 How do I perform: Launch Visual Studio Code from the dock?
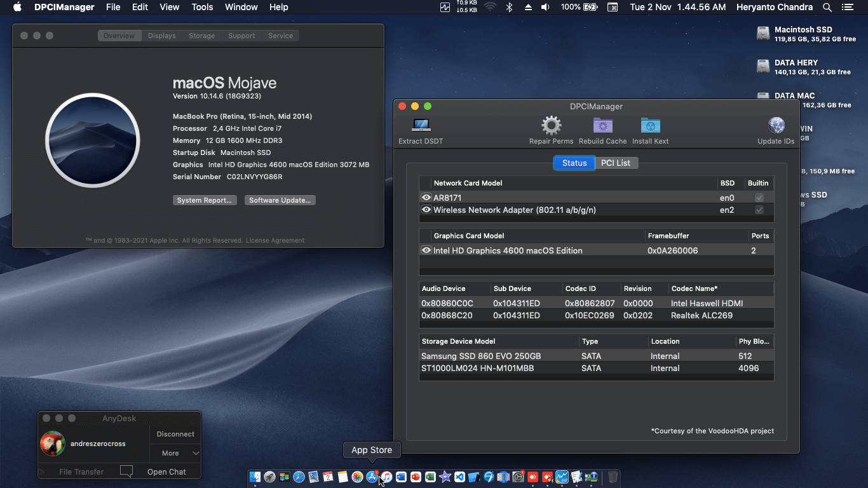click(459, 477)
